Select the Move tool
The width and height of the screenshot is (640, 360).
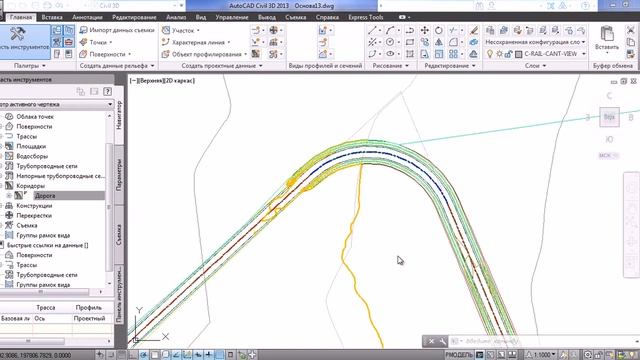click(x=424, y=30)
